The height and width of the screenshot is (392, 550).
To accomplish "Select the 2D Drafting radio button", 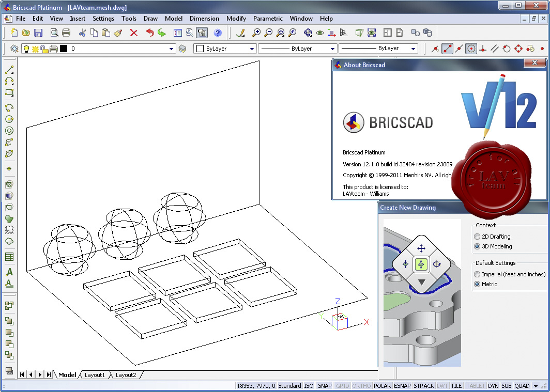I will coord(477,237).
